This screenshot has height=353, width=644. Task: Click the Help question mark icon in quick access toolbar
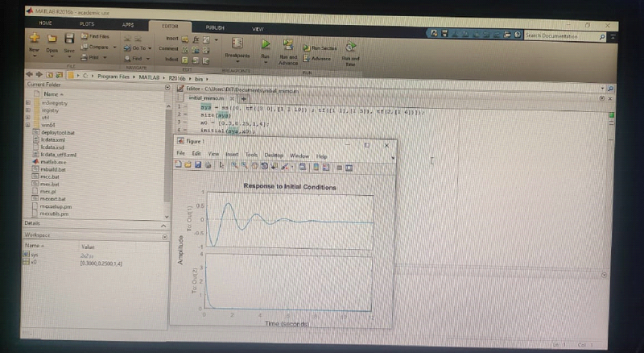(x=518, y=35)
